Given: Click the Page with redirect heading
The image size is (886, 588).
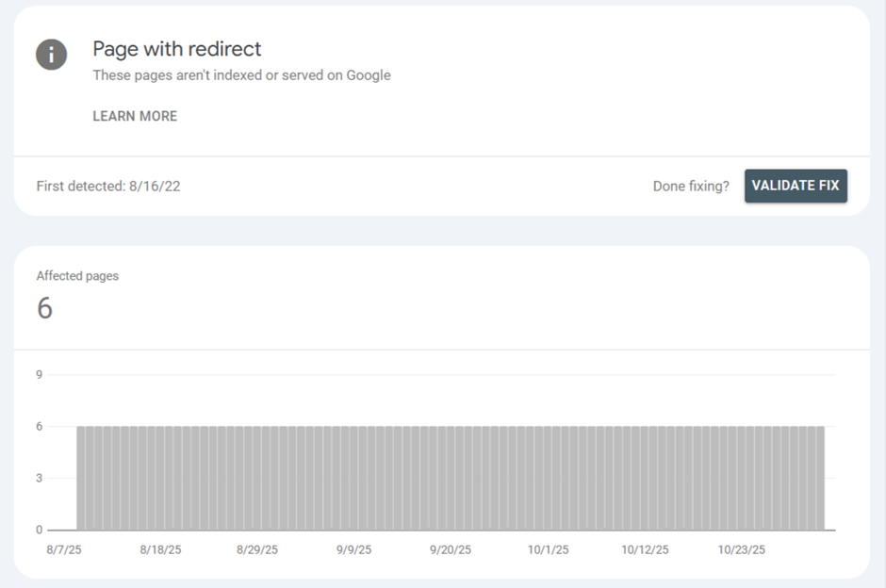Looking at the screenshot, I should pos(177,48).
